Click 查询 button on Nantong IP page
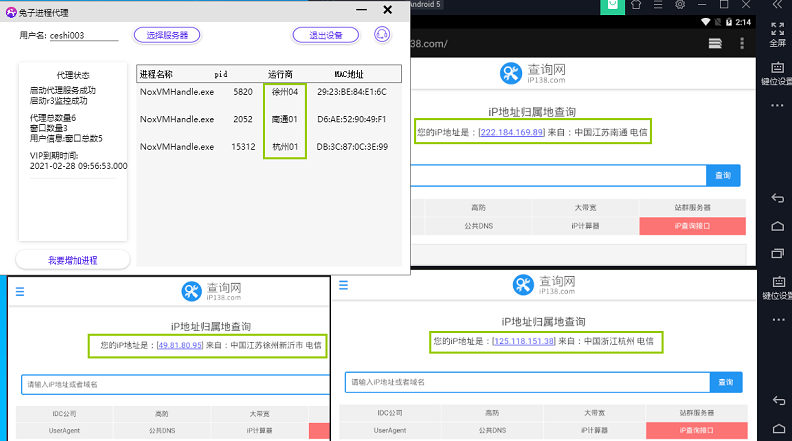The width and height of the screenshot is (792, 441). (723, 175)
